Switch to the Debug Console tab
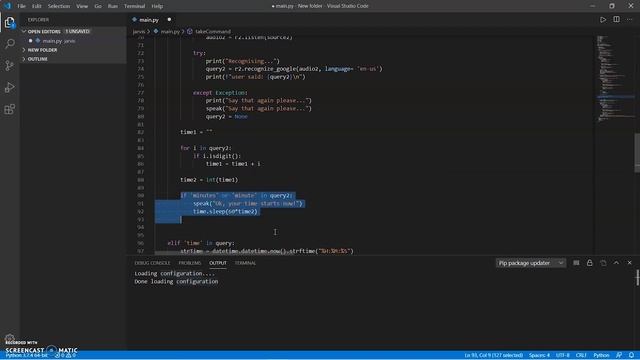This screenshot has height=360, width=640. 152,263
